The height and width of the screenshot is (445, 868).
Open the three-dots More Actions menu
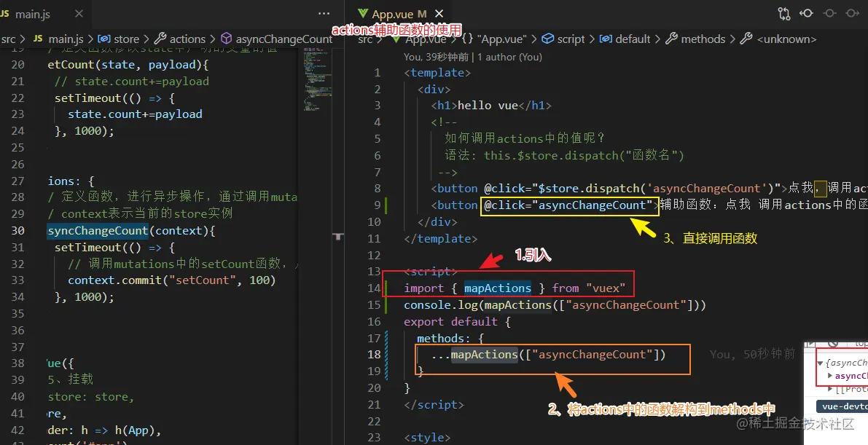coord(324,14)
